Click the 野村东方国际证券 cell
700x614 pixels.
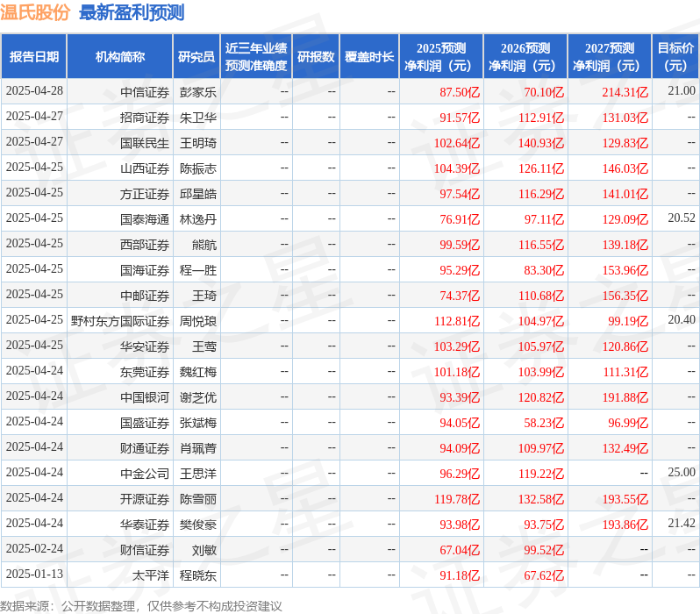pos(120,321)
